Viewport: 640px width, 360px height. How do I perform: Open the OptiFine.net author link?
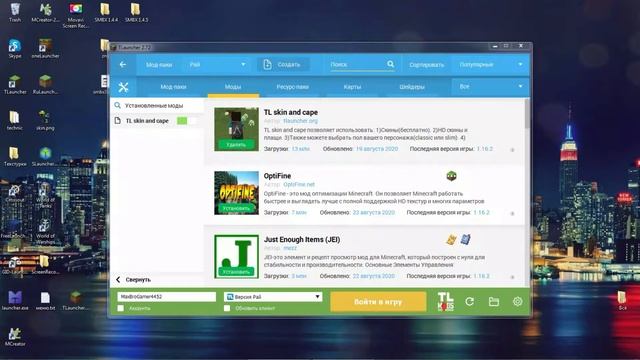pyautogui.click(x=299, y=184)
